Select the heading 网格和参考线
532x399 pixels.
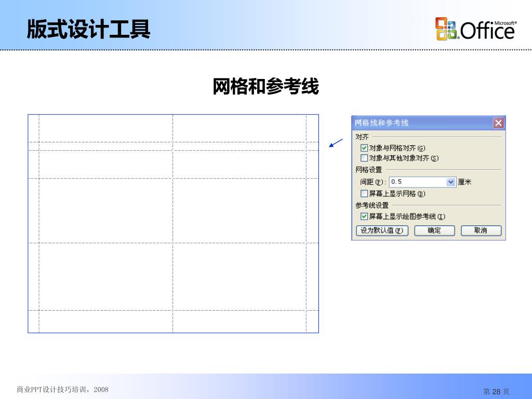(265, 86)
